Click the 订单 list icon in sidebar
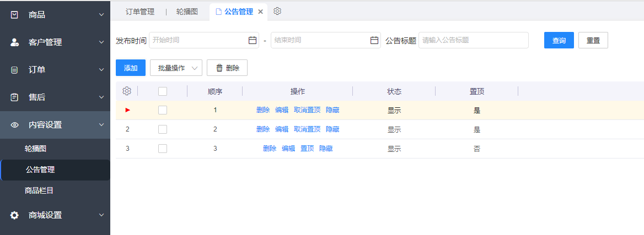 [x=14, y=70]
